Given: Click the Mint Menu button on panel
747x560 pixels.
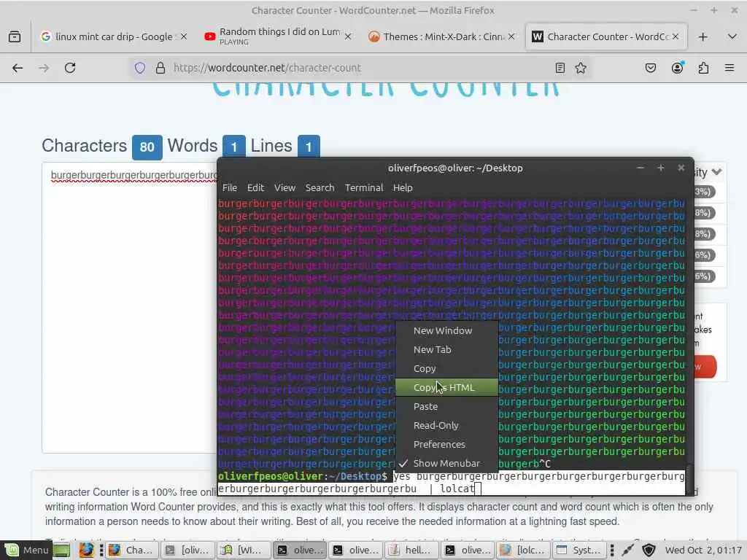Looking at the screenshot, I should tap(27, 551).
